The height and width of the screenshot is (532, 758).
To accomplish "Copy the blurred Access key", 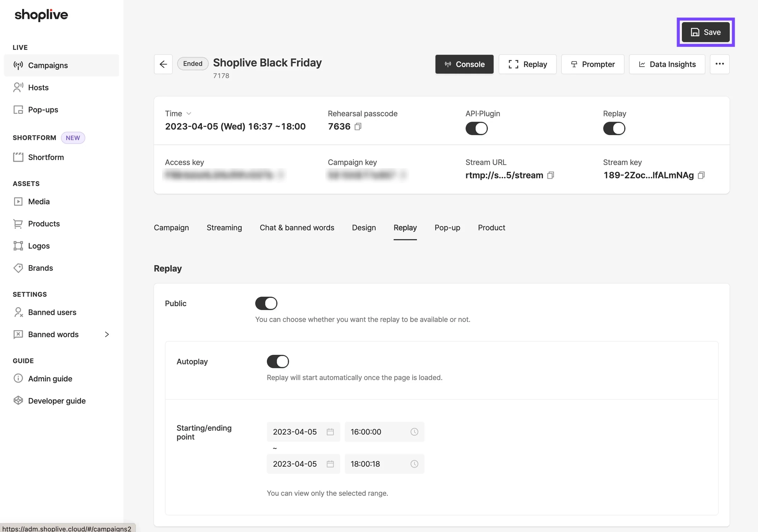I will (281, 175).
